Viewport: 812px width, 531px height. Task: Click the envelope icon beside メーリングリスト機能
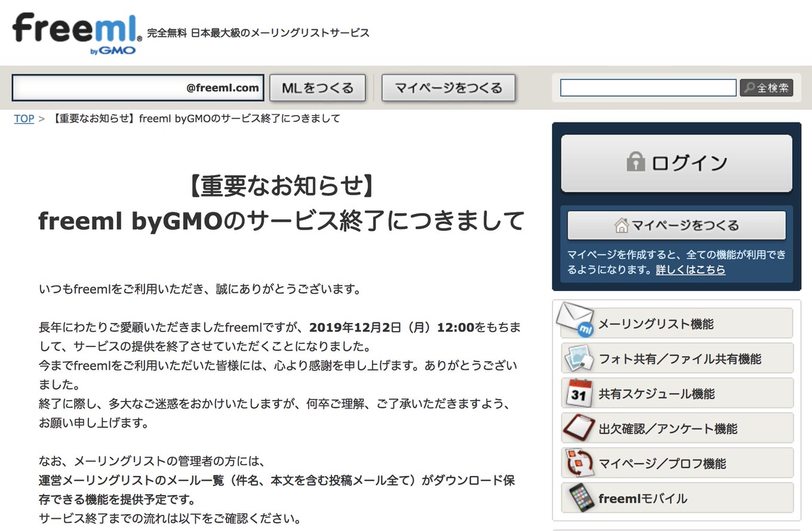(576, 320)
